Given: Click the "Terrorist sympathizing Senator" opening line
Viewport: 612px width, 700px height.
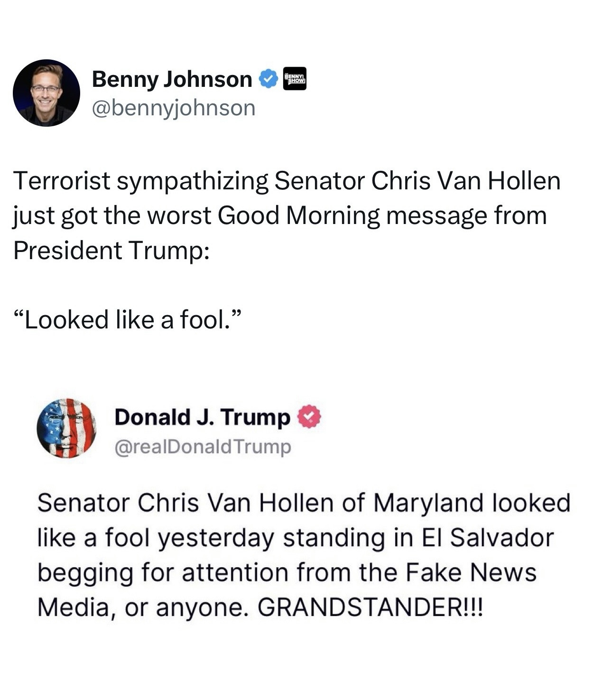Looking at the screenshot, I should 141,181.
